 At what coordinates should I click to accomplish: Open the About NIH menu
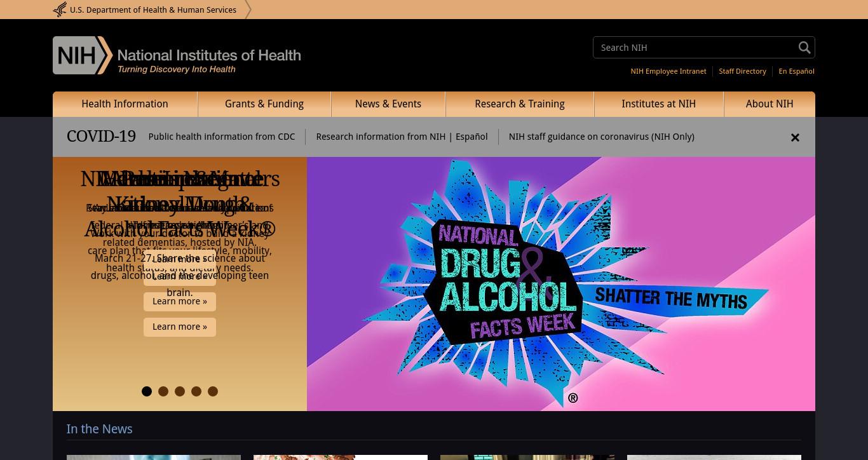(770, 104)
